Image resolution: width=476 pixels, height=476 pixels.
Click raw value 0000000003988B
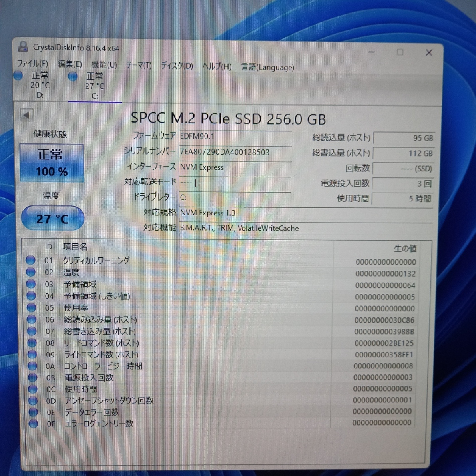[384, 331]
